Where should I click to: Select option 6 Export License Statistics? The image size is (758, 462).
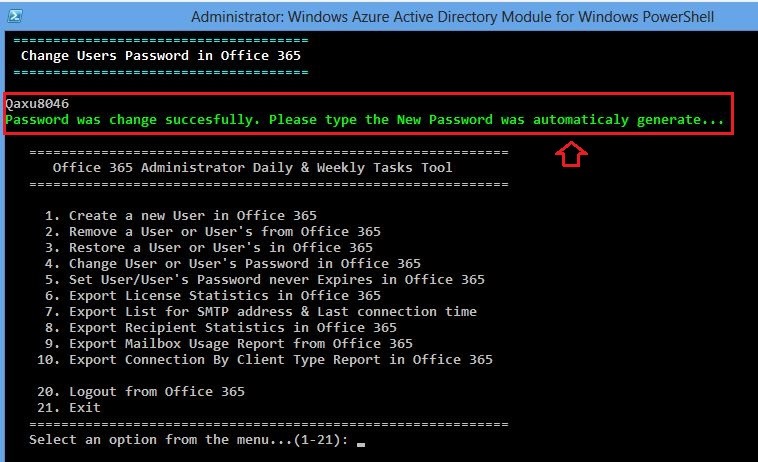(212, 295)
